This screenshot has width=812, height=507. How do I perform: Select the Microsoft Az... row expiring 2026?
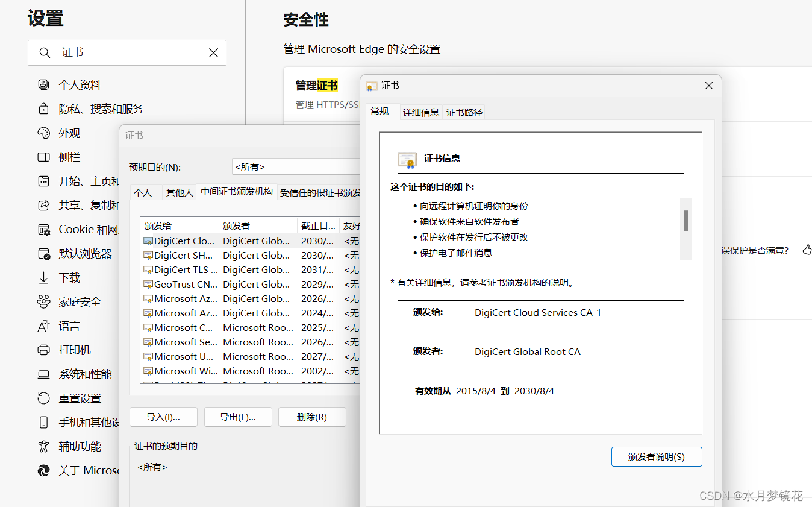coord(250,299)
